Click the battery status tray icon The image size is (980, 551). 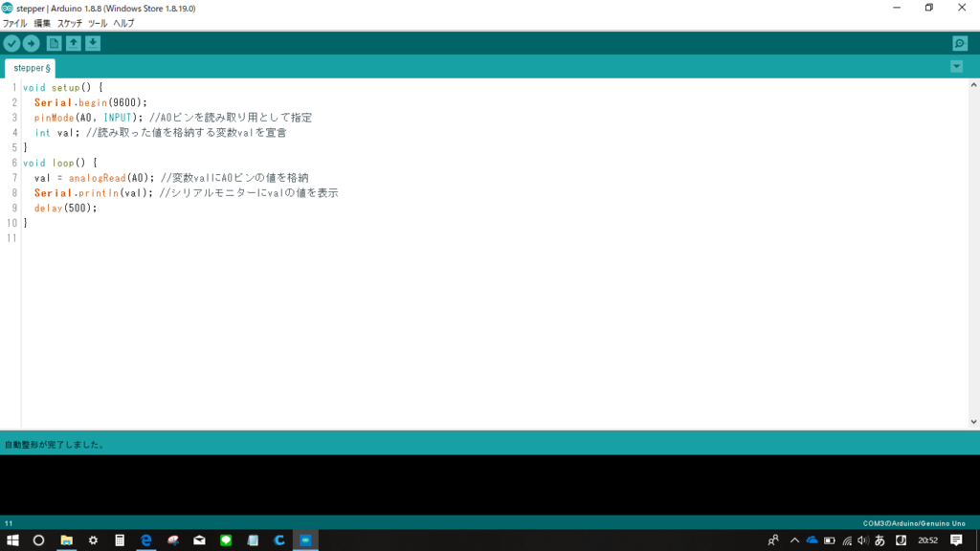coord(830,540)
